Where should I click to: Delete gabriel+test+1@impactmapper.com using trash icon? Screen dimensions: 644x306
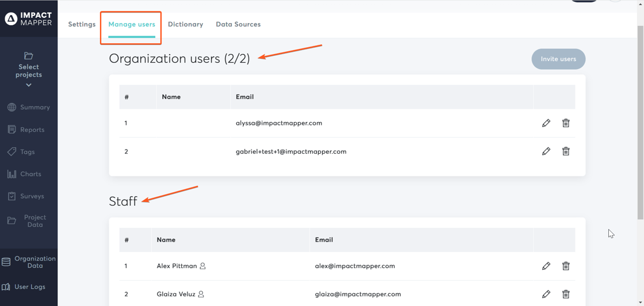tap(566, 151)
